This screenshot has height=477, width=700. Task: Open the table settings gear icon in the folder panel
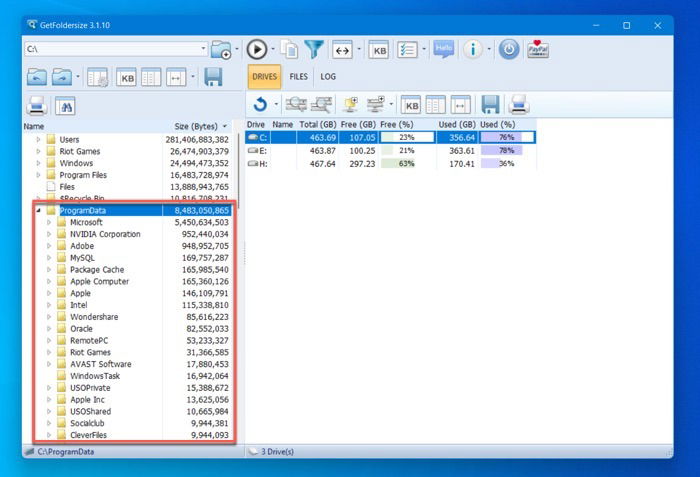point(97,77)
